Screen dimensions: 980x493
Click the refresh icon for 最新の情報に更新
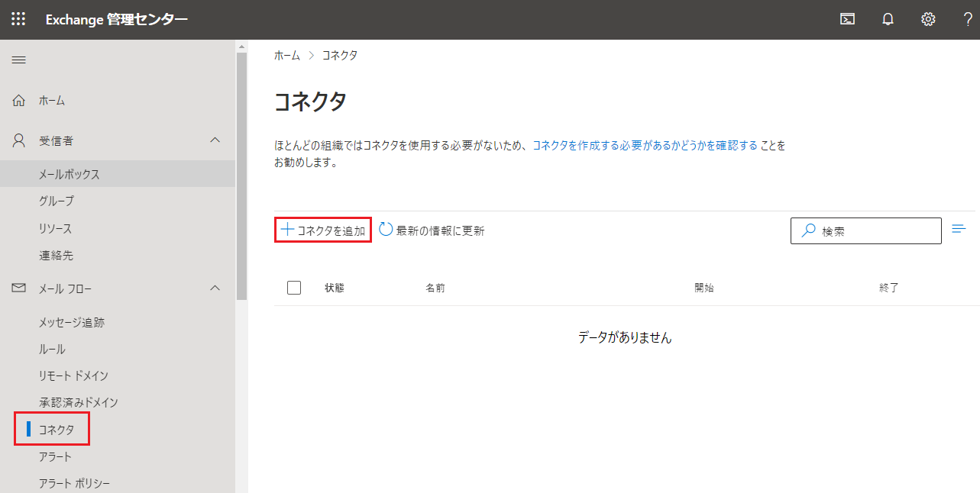(x=386, y=230)
